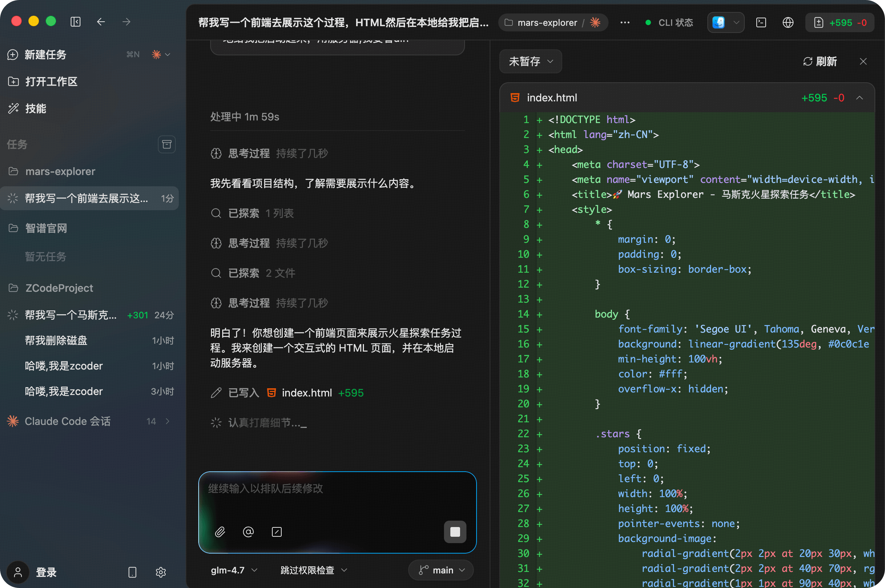Expand the Claude Code 会话 list
This screenshot has width=885, height=588.
(x=167, y=421)
